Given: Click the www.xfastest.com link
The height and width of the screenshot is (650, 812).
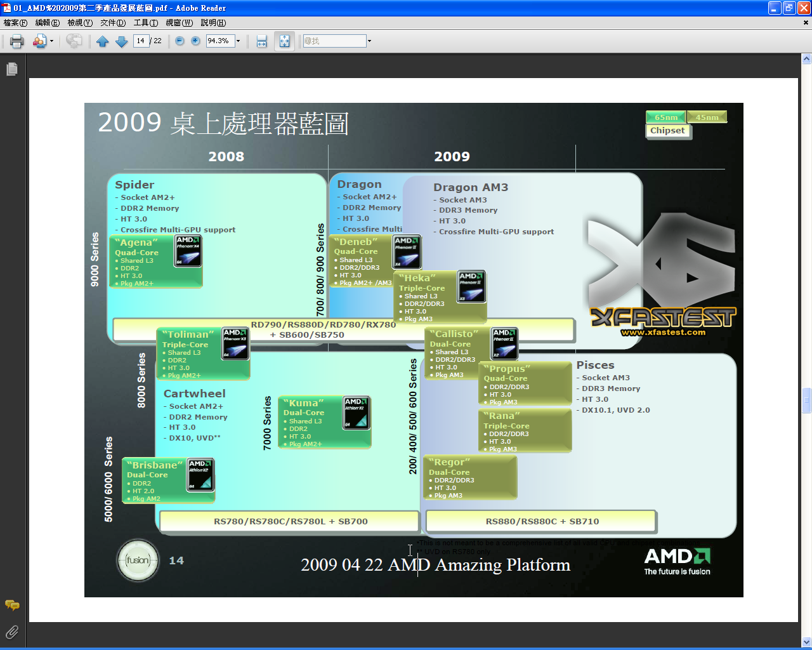Looking at the screenshot, I should point(663,332).
